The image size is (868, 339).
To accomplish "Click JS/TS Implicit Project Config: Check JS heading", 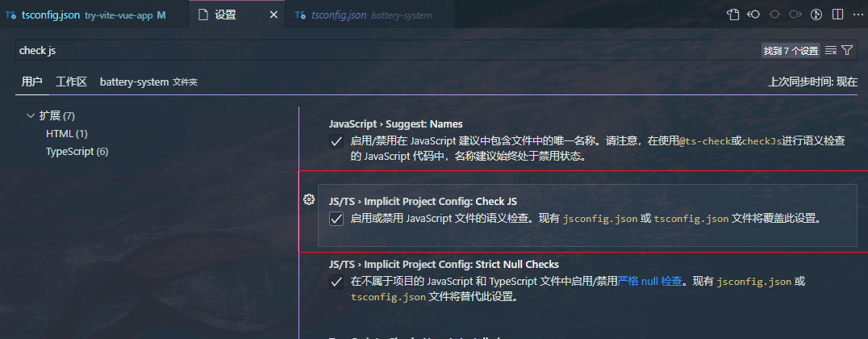I will click(x=423, y=202).
